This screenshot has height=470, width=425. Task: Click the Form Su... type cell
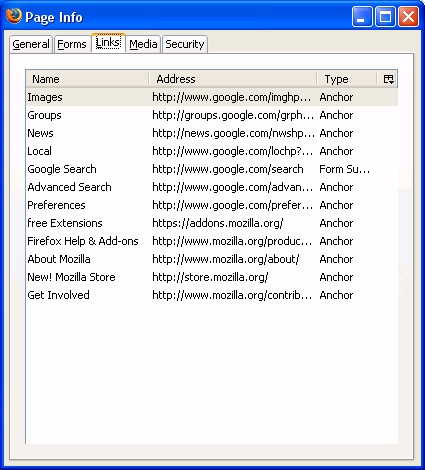coord(345,169)
